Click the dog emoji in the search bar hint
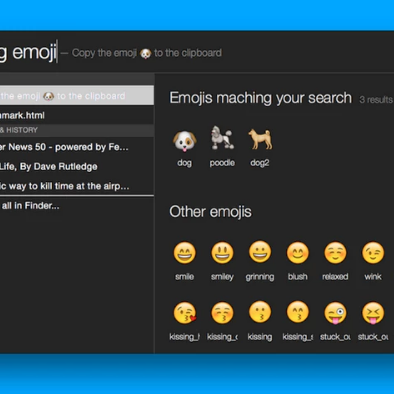This screenshot has height=394, width=394. tap(145, 53)
